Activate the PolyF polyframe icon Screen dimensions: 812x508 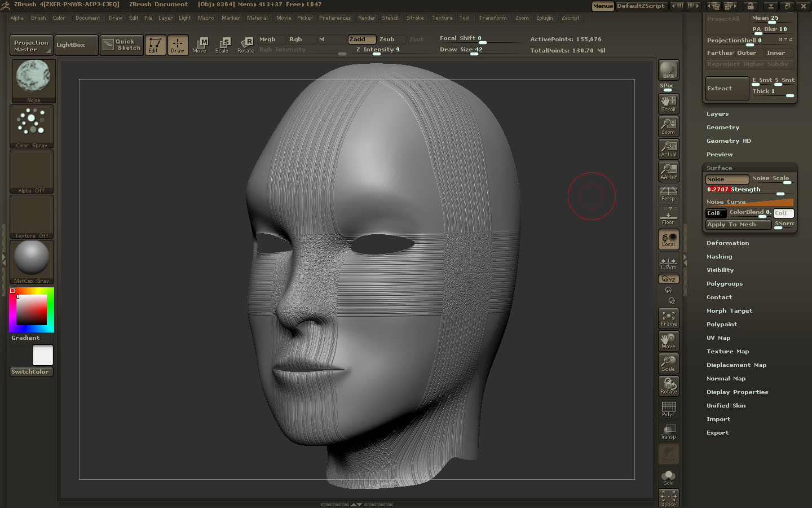pos(668,408)
